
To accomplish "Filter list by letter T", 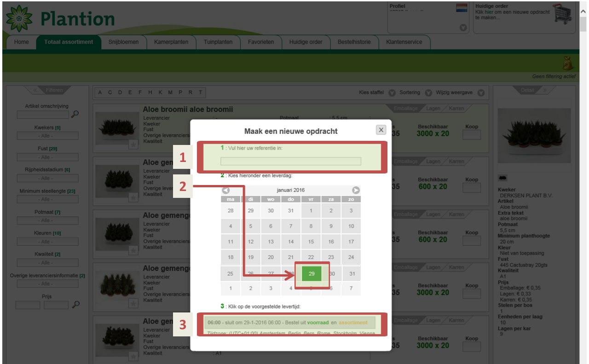I will point(201,92).
